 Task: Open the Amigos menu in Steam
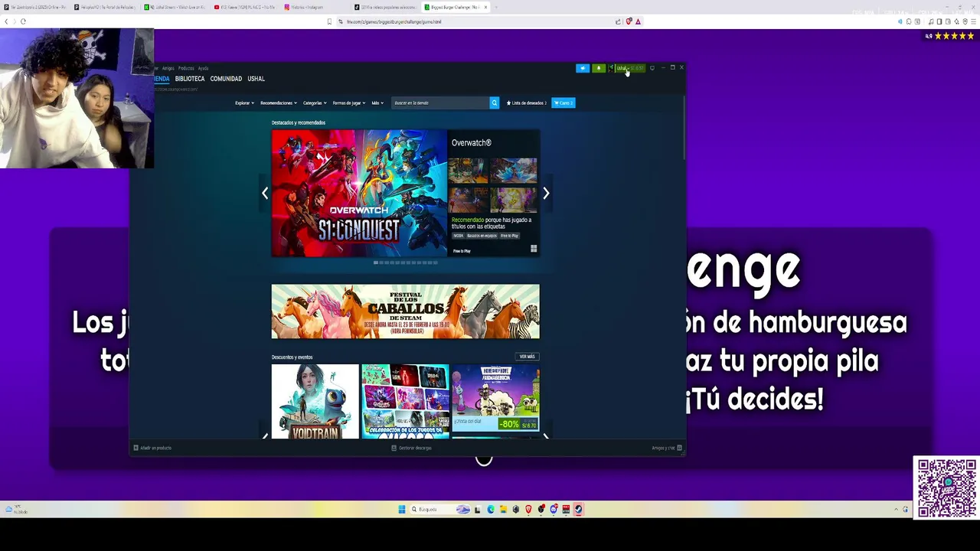[x=168, y=68]
